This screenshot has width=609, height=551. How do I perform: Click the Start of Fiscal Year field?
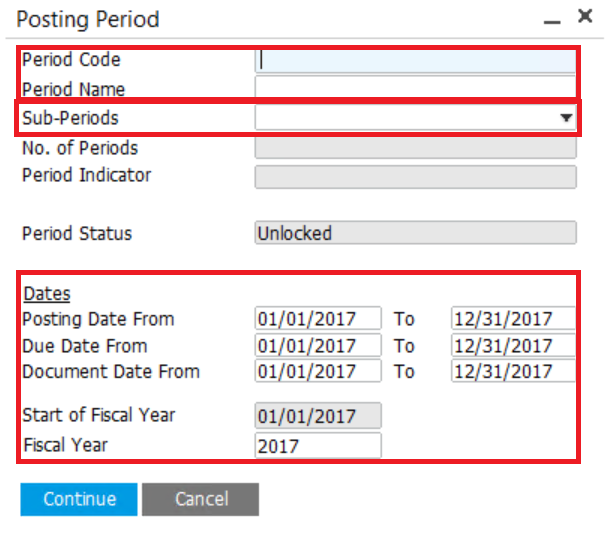tap(318, 415)
